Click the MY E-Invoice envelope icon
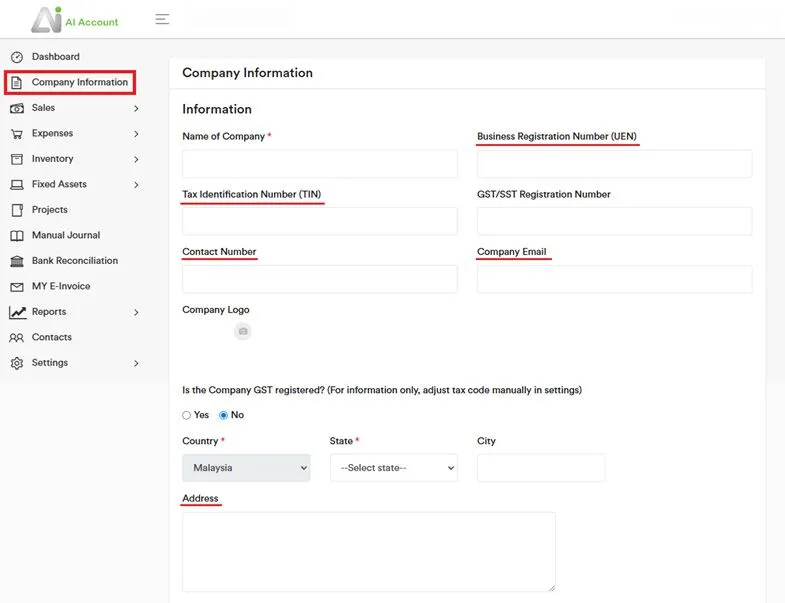The height and width of the screenshot is (603, 785). tap(16, 287)
